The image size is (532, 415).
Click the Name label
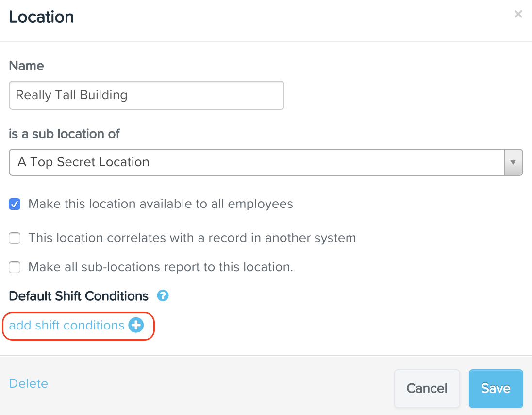tap(27, 66)
